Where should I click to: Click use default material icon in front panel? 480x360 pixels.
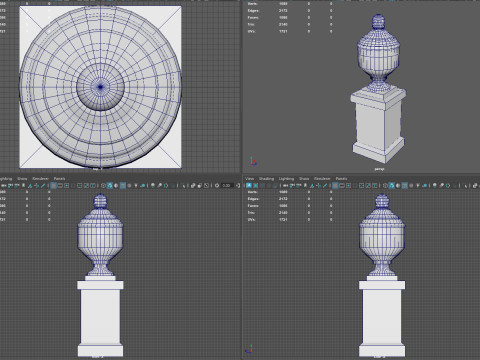(116, 185)
